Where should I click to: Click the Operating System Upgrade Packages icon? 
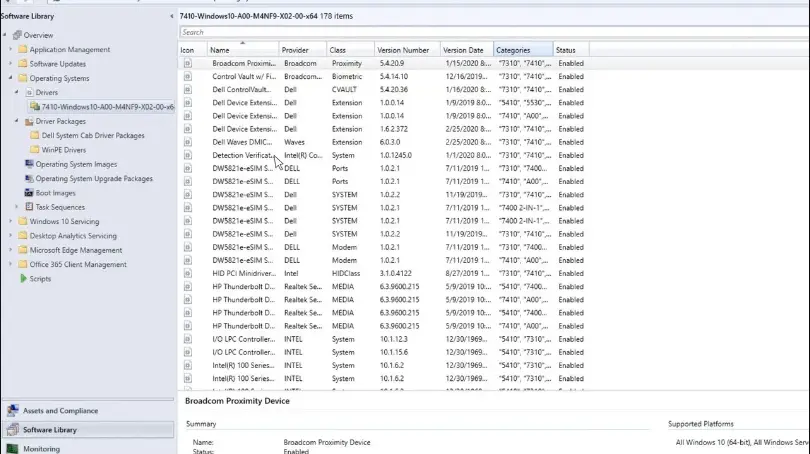point(29,179)
